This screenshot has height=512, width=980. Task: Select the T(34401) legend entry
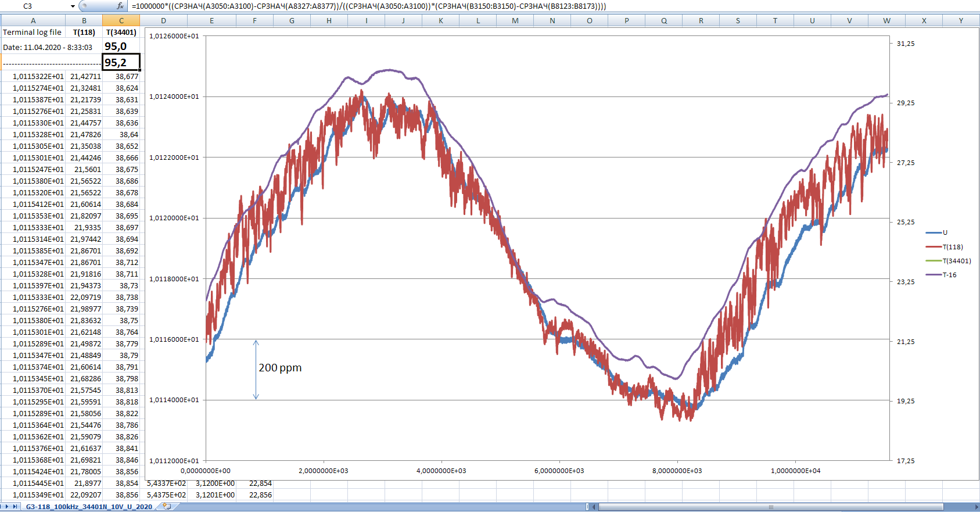(x=948, y=261)
